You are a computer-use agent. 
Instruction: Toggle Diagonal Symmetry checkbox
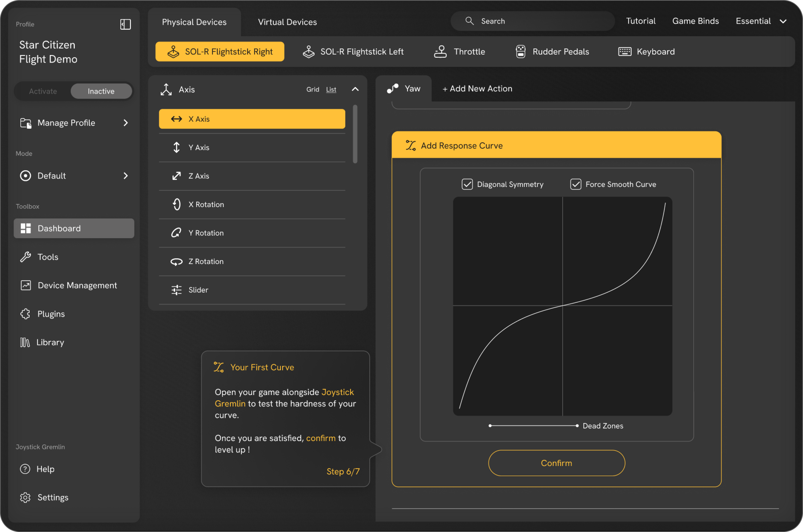467,184
